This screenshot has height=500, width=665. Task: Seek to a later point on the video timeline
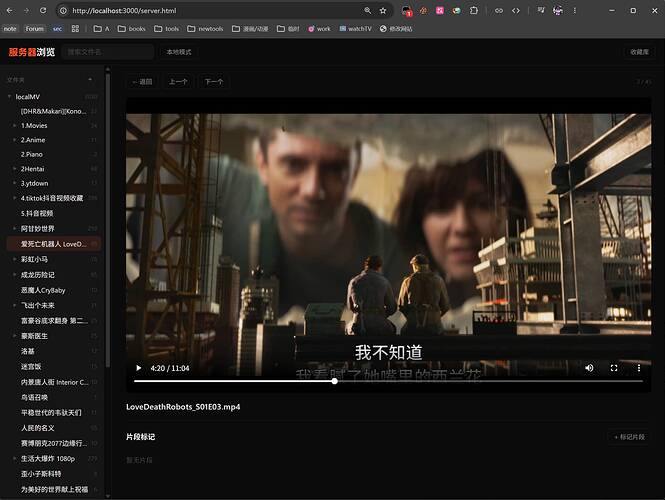[490, 381]
